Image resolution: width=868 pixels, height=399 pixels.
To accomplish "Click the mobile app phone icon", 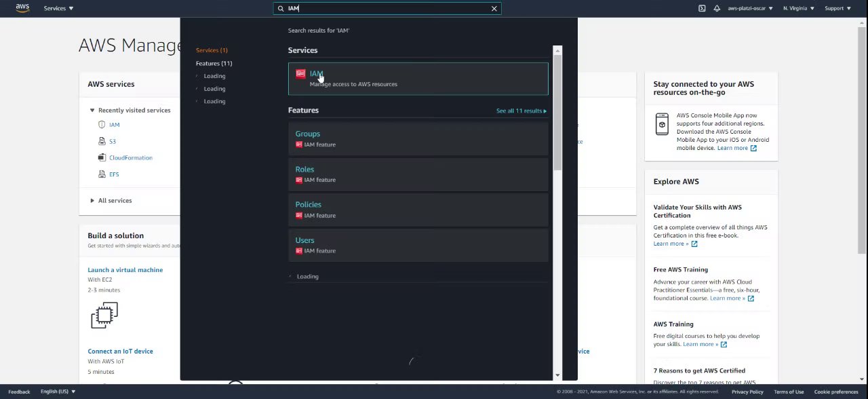I will (662, 123).
